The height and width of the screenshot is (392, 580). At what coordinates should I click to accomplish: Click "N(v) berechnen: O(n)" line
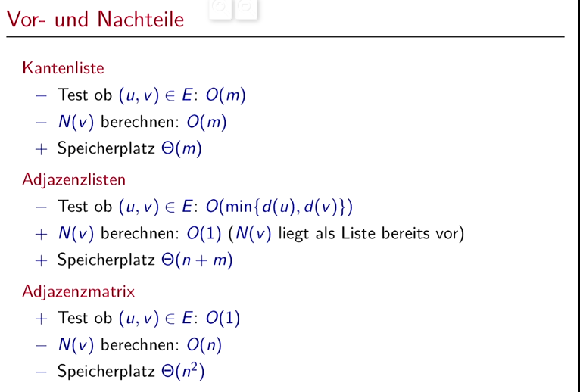(x=139, y=345)
